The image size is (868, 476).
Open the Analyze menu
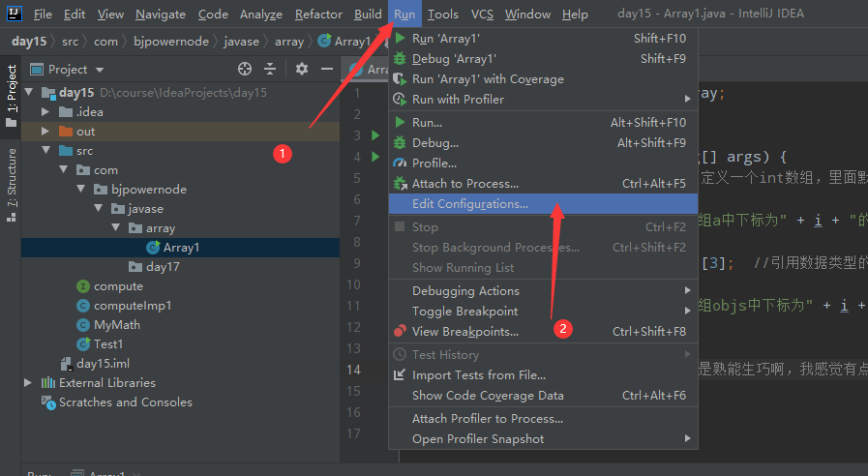(261, 14)
